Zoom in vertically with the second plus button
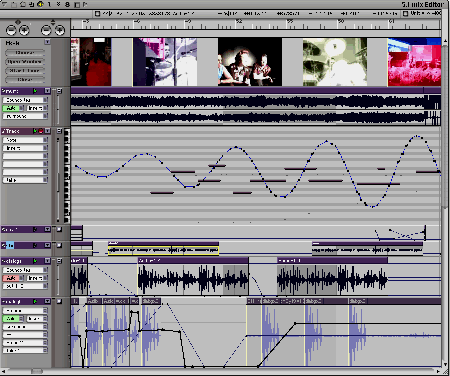This screenshot has height=376, width=450. pyautogui.click(x=59, y=31)
